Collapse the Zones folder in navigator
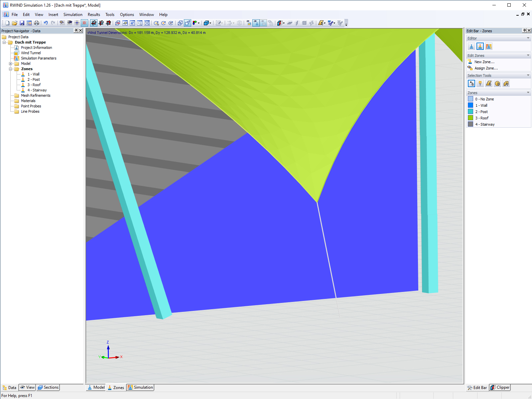The width and height of the screenshot is (532, 399). pos(10,69)
